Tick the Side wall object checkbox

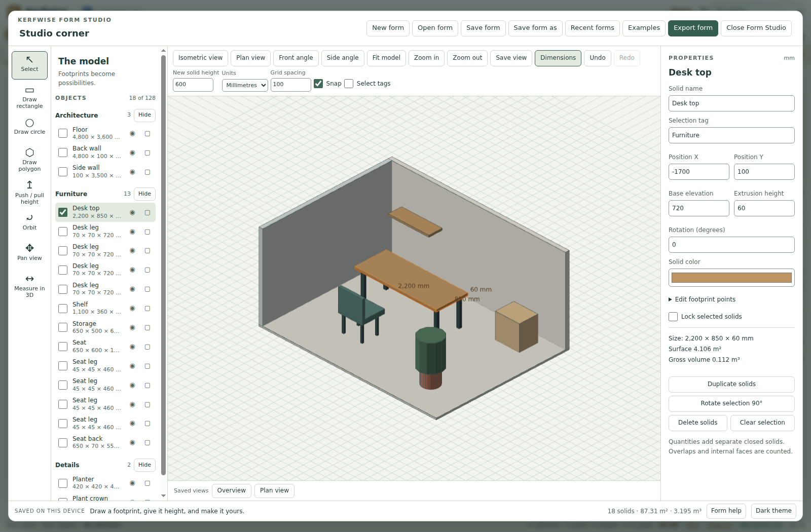pyautogui.click(x=63, y=172)
